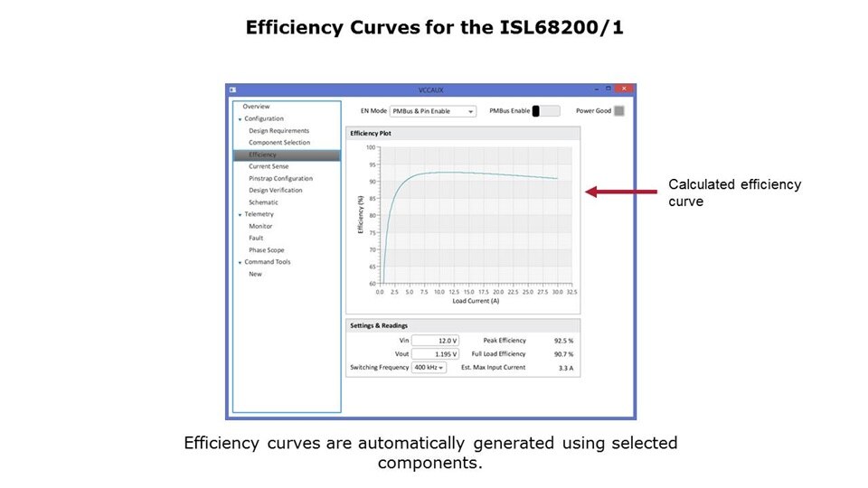This screenshot has width=868, height=488.
Task: Click the Load Current (A) axis label
Action: 476,301
